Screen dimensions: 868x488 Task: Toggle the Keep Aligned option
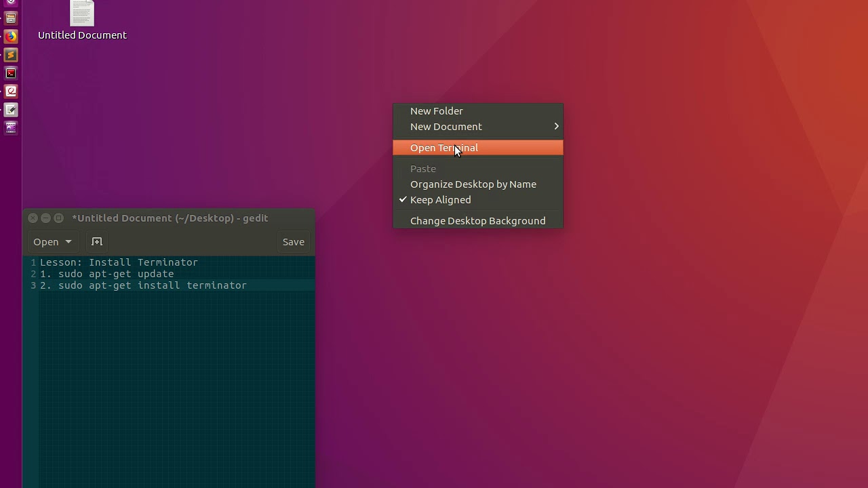click(x=478, y=200)
